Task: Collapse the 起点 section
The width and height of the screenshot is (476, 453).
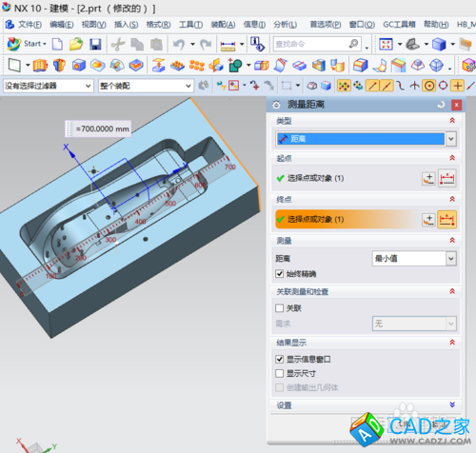Action: click(x=452, y=158)
